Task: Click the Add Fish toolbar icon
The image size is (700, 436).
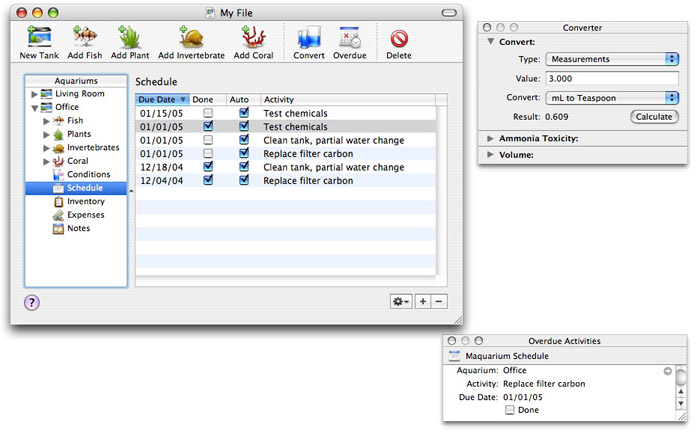Action: click(87, 38)
